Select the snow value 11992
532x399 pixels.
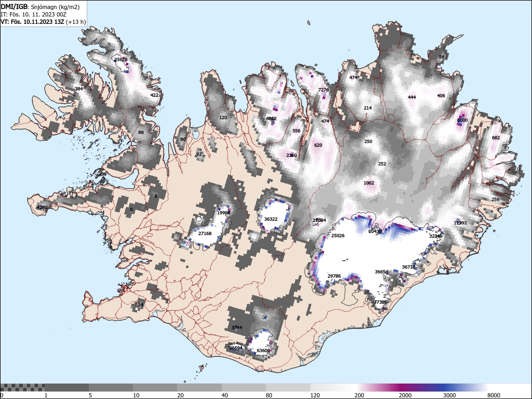460,223
